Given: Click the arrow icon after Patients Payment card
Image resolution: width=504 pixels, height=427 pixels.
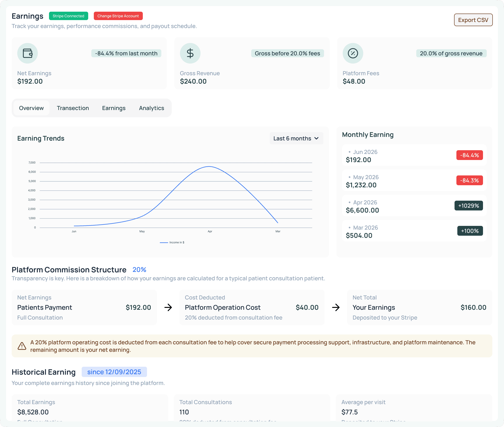Looking at the screenshot, I should (168, 307).
